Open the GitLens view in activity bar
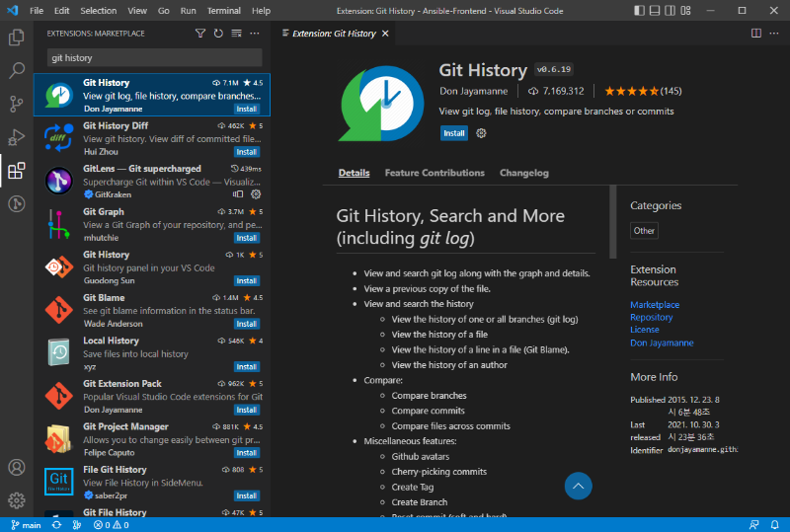 16,204
